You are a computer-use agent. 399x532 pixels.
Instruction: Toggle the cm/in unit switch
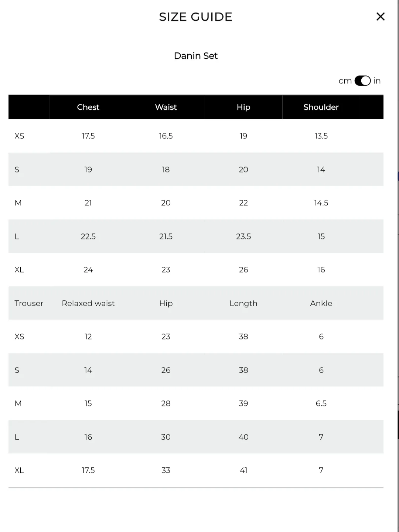click(x=362, y=81)
